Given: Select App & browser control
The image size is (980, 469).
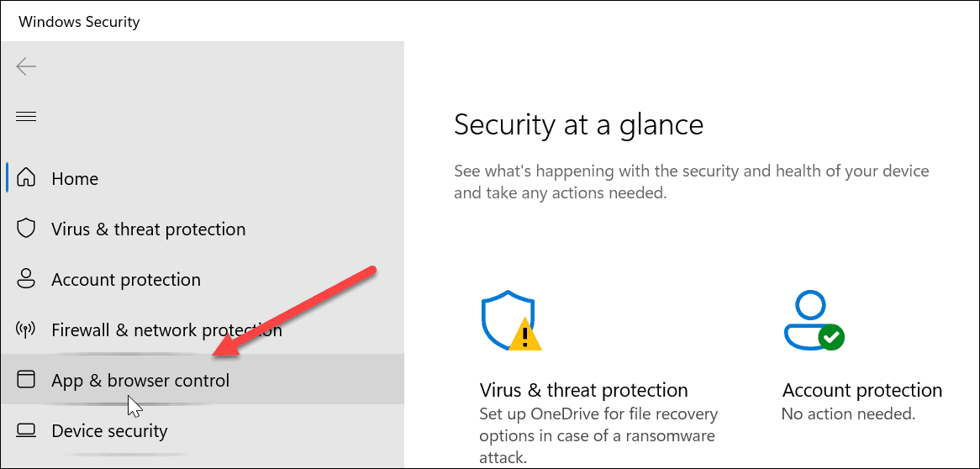Looking at the screenshot, I should pyautogui.click(x=140, y=381).
